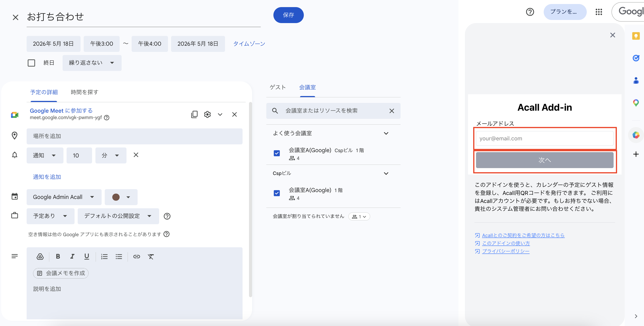
Task: Switch to the 時間を探す tab
Action: click(85, 92)
